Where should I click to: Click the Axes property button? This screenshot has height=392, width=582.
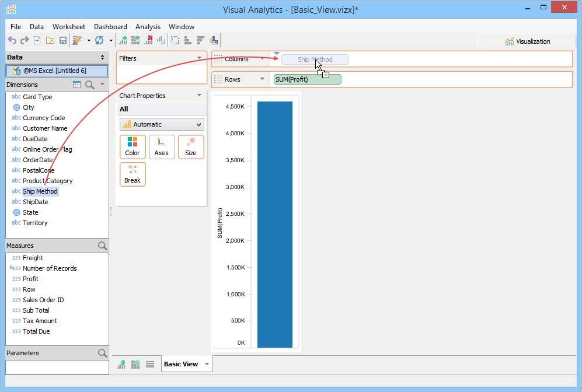pos(162,147)
